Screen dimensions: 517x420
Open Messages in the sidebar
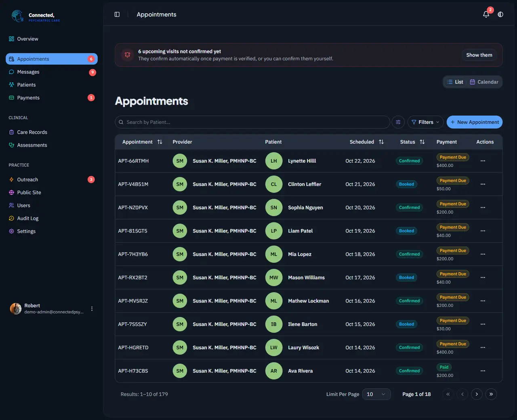[x=52, y=72]
